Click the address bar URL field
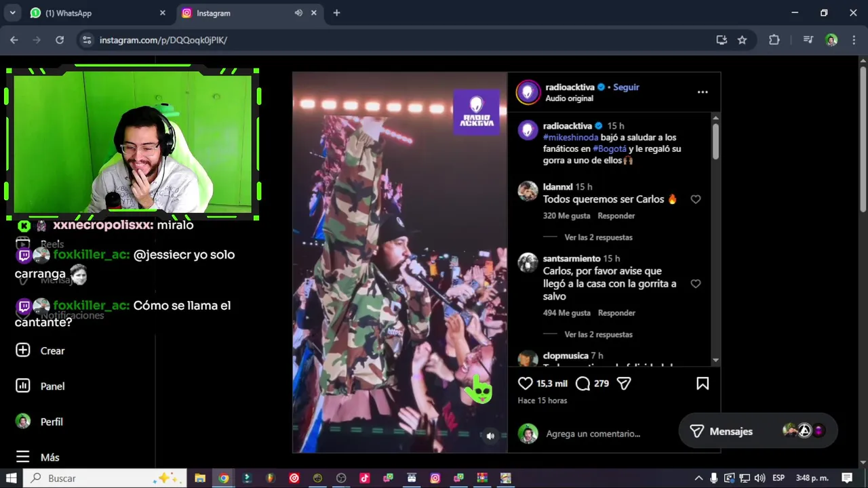The image size is (868, 488). point(400,40)
